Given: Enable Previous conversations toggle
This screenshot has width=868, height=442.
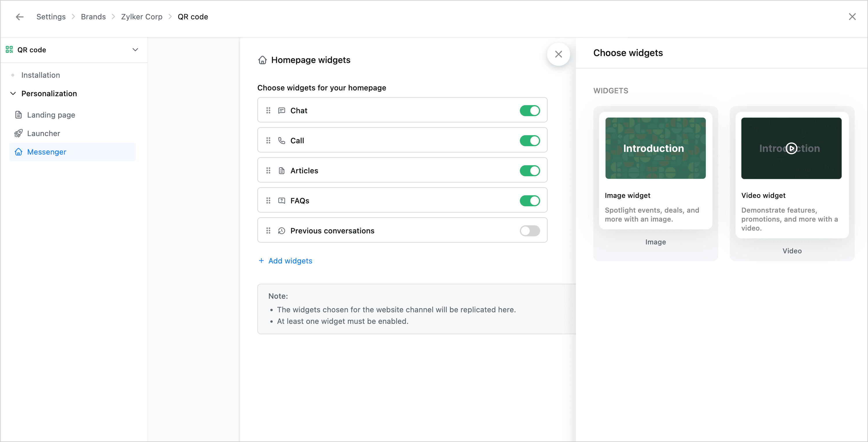Looking at the screenshot, I should [529, 231].
